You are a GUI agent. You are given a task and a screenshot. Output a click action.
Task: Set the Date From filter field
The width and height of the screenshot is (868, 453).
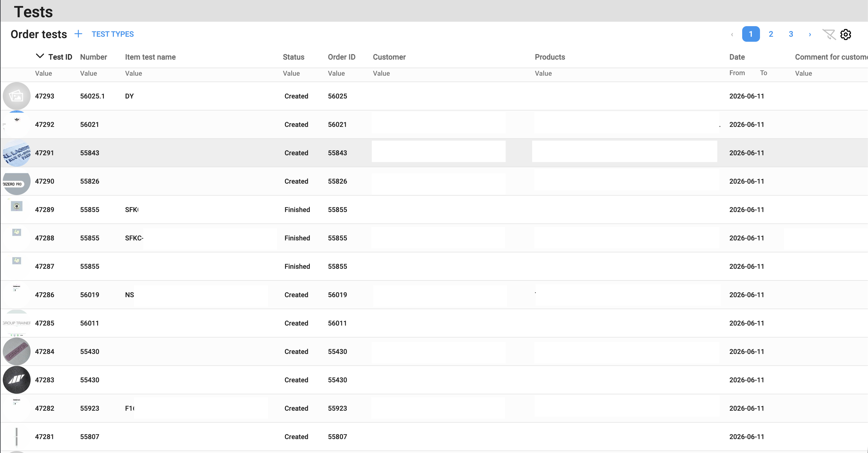[x=740, y=73]
